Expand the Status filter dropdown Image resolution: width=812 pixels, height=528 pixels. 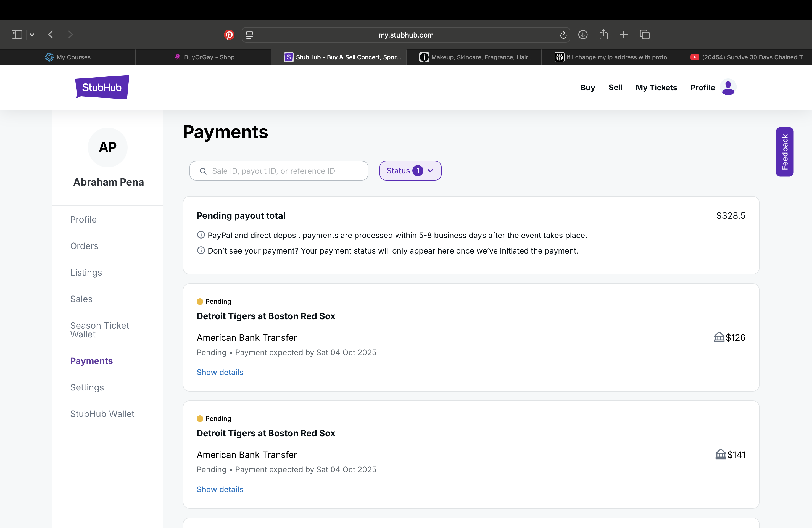coord(410,171)
